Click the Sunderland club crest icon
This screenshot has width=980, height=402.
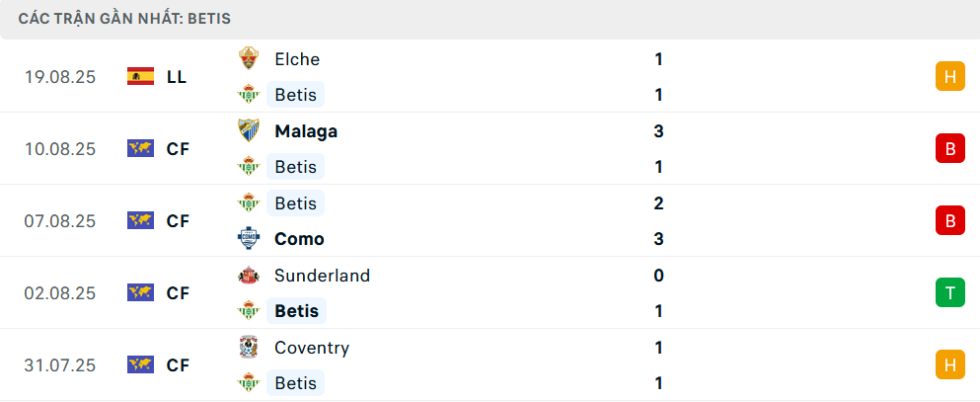point(249,276)
